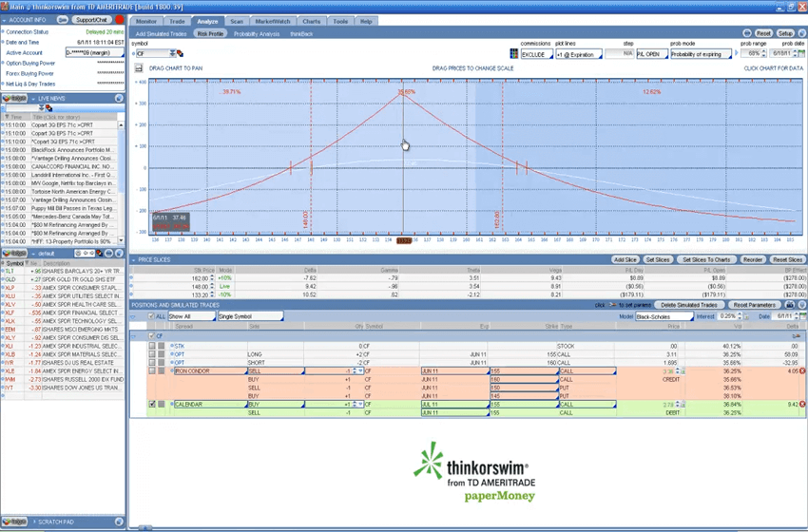Uncheck the Calendar row checkbox
808x532 pixels.
152,405
